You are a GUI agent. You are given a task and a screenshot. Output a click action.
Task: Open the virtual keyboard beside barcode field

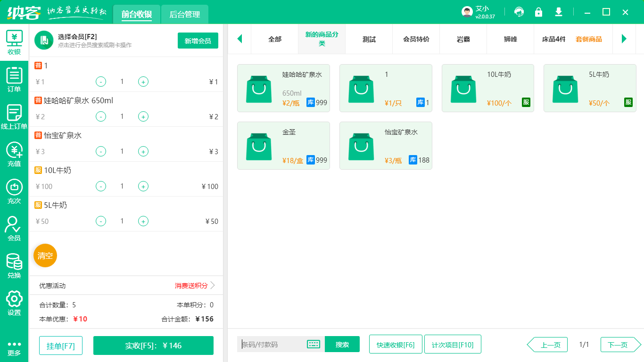[314, 345]
